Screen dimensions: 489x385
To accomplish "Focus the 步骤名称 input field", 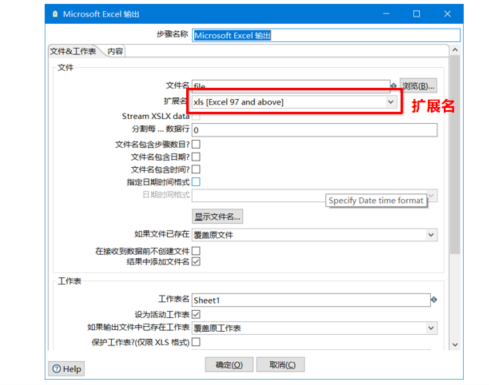I will click(x=326, y=35).
